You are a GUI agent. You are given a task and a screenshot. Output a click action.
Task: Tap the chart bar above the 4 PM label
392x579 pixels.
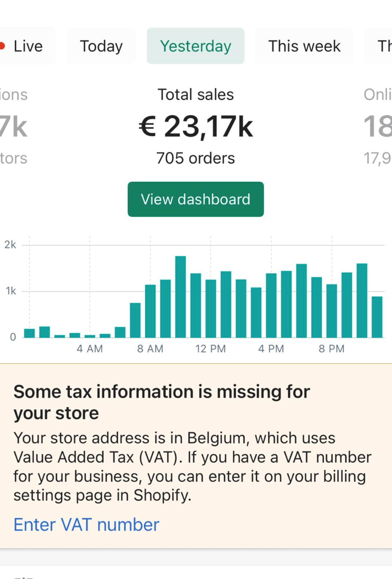click(271, 305)
